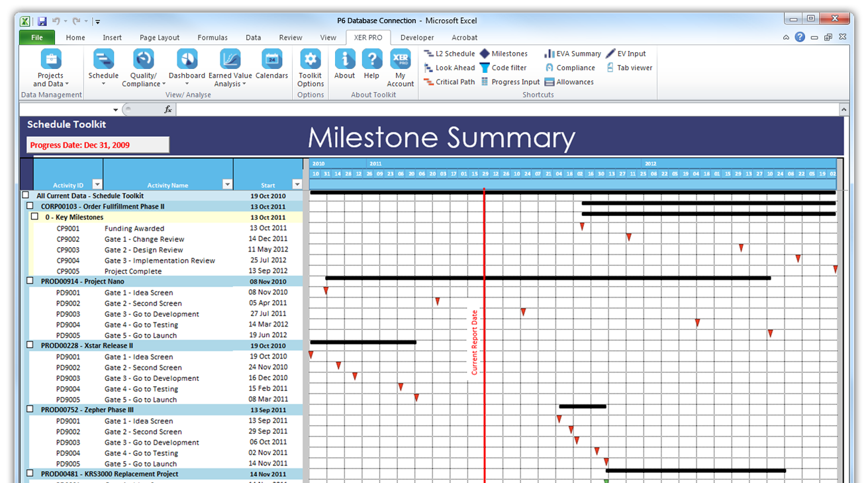Image resolution: width=868 pixels, height=483 pixels.
Task: Toggle checkbox for 0 - Key Milestones row
Action: pyautogui.click(x=34, y=217)
